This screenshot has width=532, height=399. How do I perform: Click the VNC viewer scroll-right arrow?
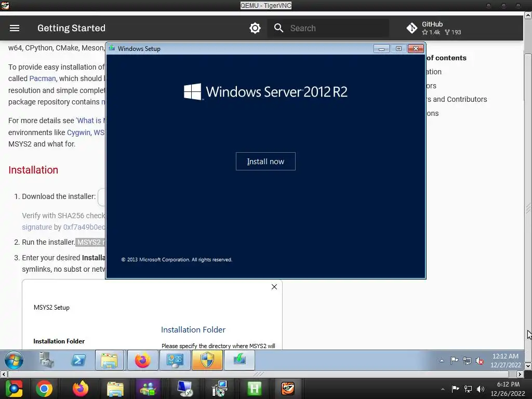pos(520,374)
